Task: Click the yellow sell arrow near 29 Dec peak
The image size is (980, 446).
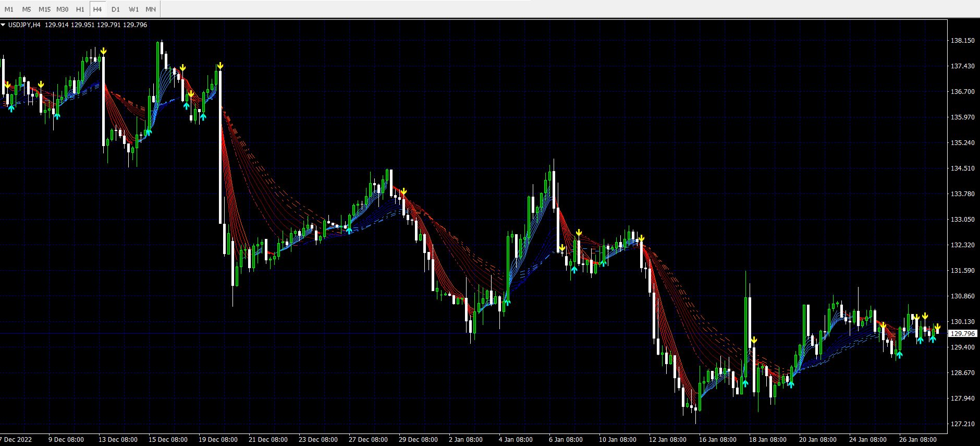Action: (x=403, y=191)
